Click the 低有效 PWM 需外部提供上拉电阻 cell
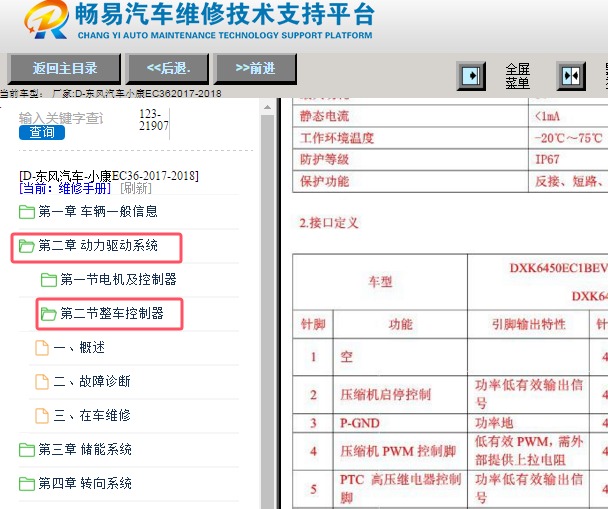The height and width of the screenshot is (509, 608). pos(529,451)
